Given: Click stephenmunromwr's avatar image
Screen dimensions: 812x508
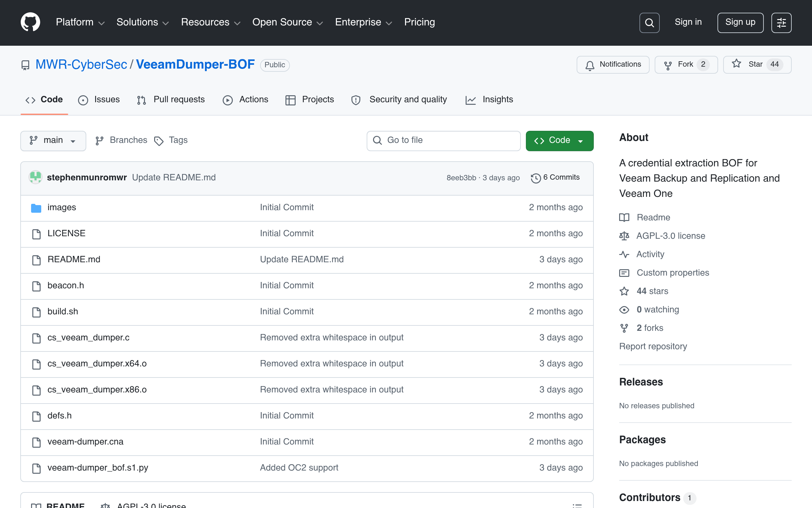Looking at the screenshot, I should 35,177.
